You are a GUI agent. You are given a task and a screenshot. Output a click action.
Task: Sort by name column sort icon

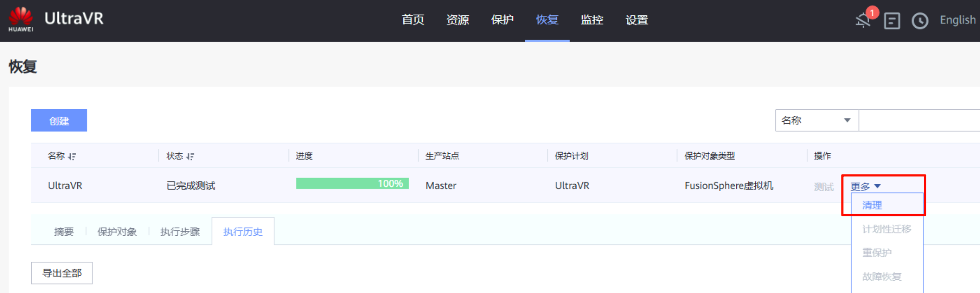[x=72, y=156]
